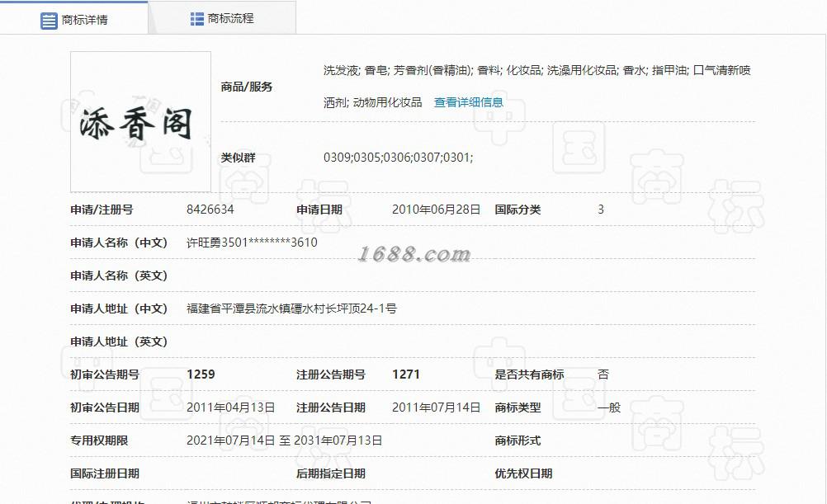Click the 商标形式 label
Image resolution: width=827 pixels, height=504 pixels.
click(x=518, y=440)
